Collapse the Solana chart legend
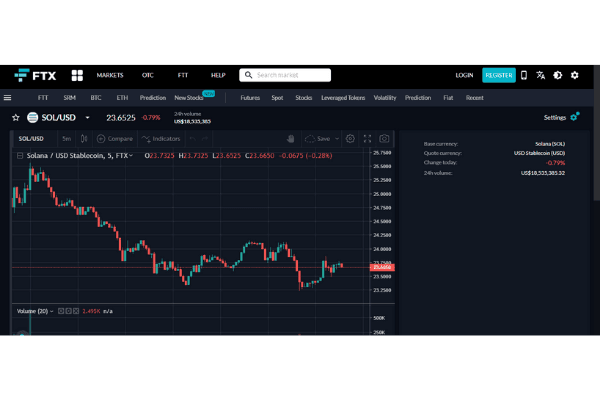Image resolution: width=600 pixels, height=400 pixels. 21,156
